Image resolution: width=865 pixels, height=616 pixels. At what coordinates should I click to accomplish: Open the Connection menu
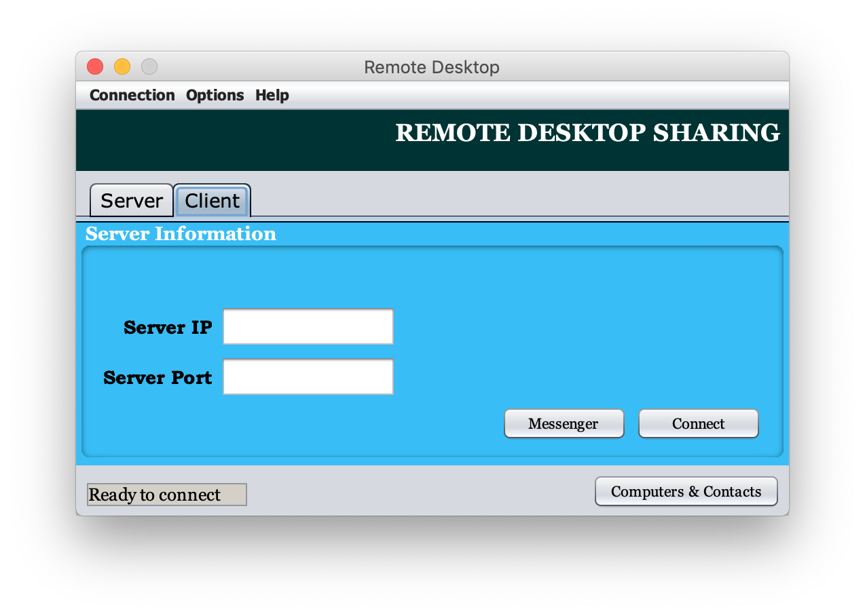point(132,95)
